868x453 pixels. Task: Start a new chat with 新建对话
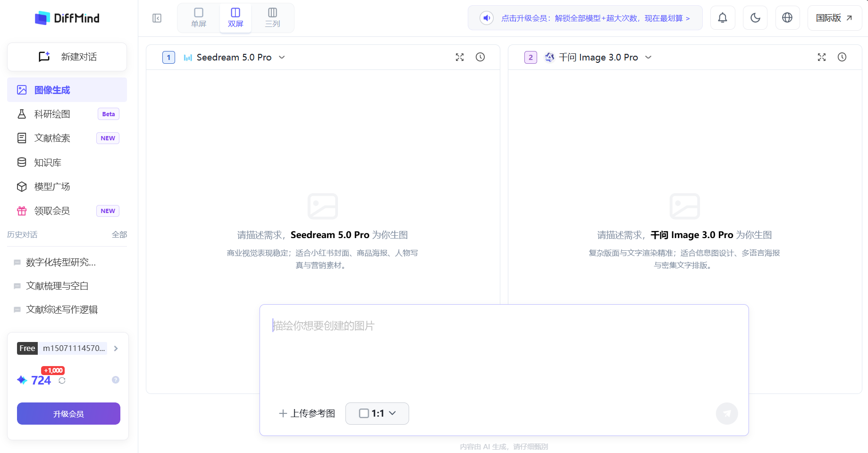67,57
